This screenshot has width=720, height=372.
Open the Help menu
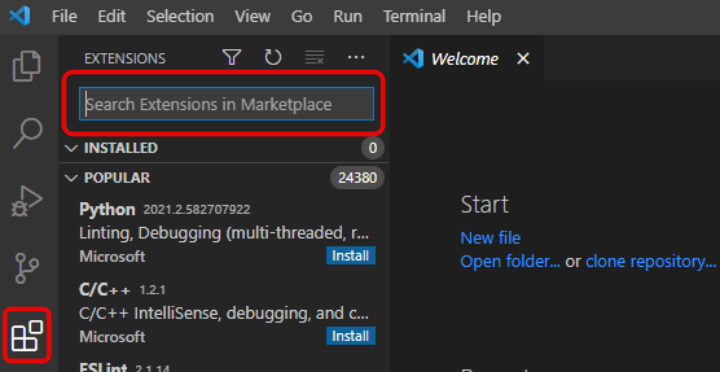(x=484, y=17)
